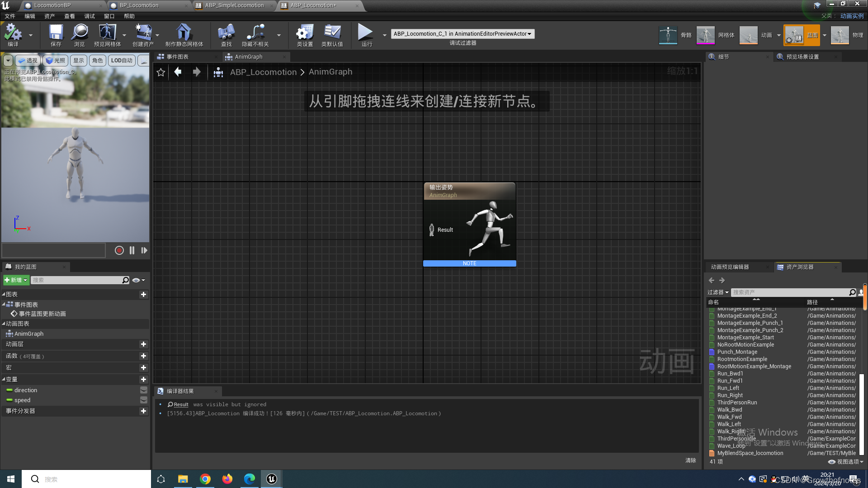The height and width of the screenshot is (488, 868).
Task: Switch to 骨骼 skeleton editor mode
Action: 675,35
